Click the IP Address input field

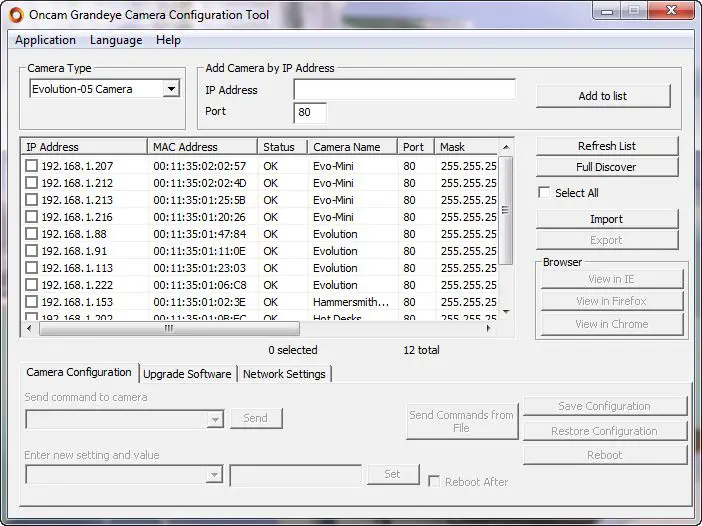pos(404,90)
